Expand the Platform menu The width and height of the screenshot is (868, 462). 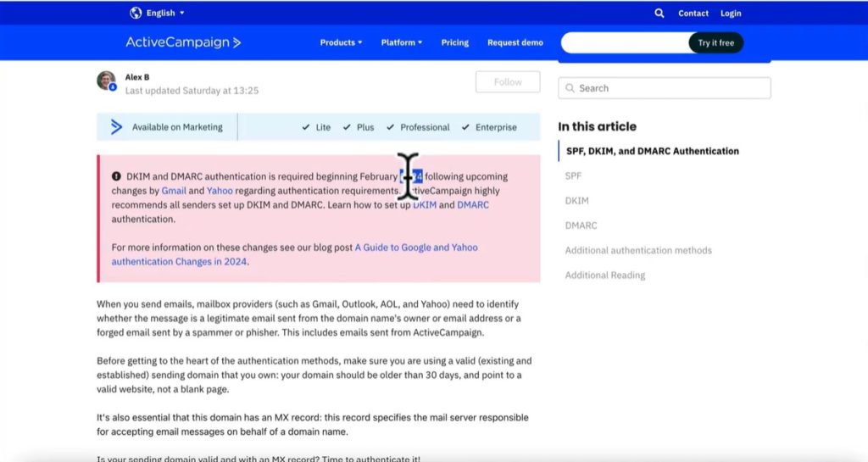(x=401, y=42)
